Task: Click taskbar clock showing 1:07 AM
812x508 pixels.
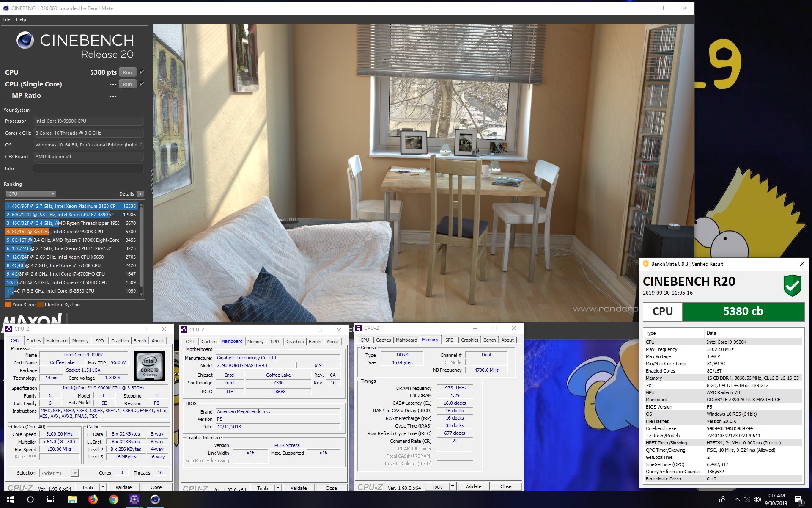Action: tap(776, 500)
